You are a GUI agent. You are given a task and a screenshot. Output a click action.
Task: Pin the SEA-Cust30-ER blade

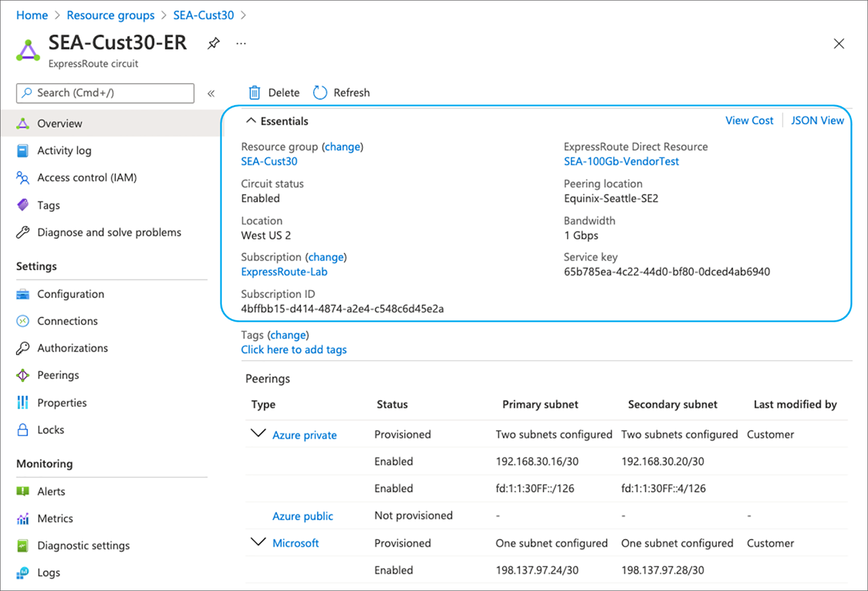coord(214,43)
